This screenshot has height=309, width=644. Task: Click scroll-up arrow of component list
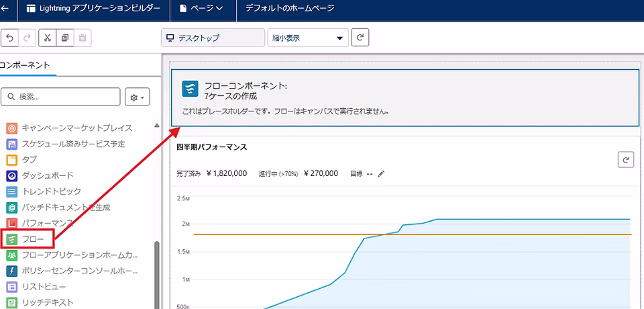(x=156, y=125)
